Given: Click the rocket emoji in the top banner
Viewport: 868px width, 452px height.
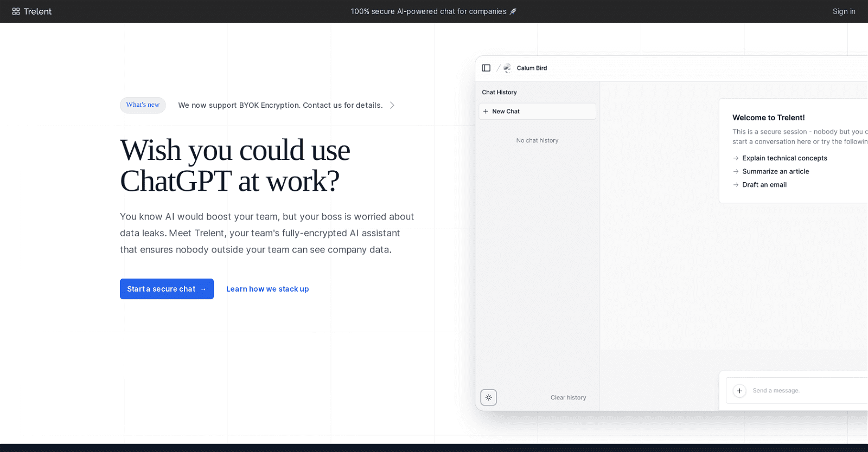Looking at the screenshot, I should click(x=513, y=11).
